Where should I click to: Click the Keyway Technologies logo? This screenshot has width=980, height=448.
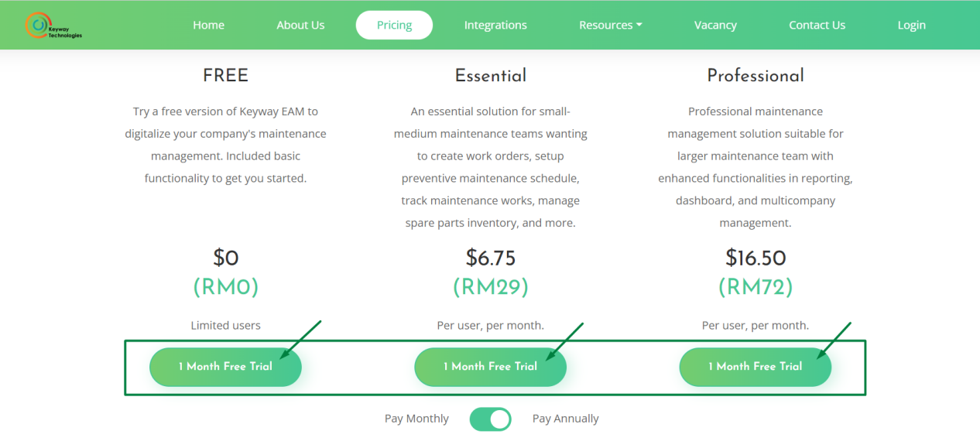(53, 26)
